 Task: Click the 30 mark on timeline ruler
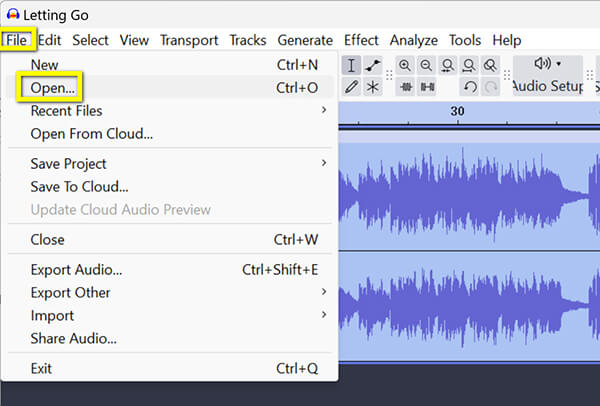point(457,111)
